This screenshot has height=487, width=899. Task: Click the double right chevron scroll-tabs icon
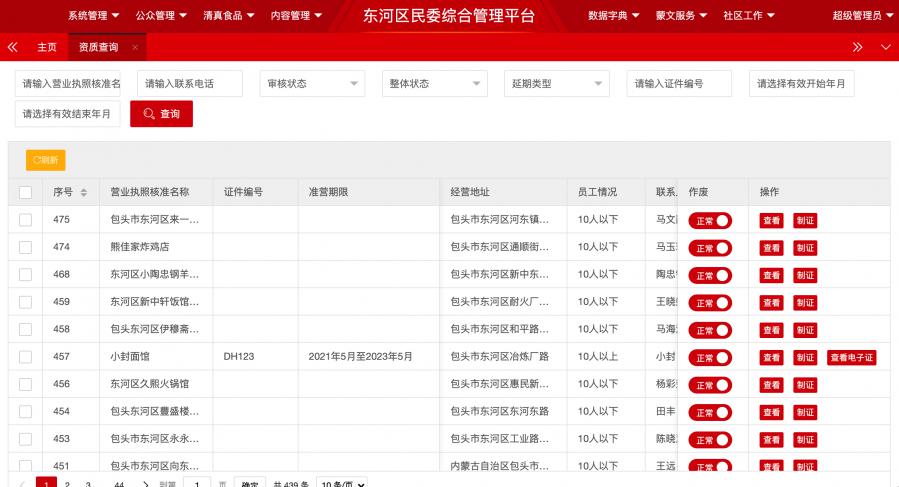coord(857,47)
